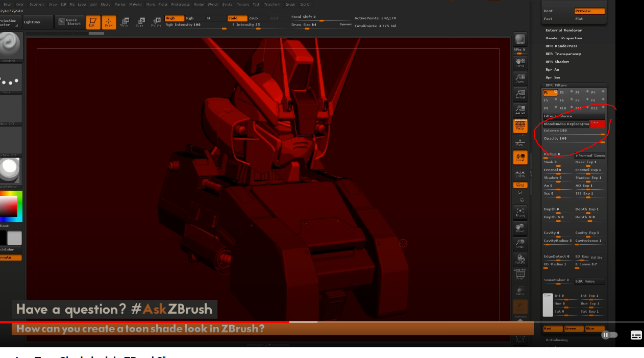Open the Transform menu
The width and height of the screenshot is (644, 358).
pos(272,4)
